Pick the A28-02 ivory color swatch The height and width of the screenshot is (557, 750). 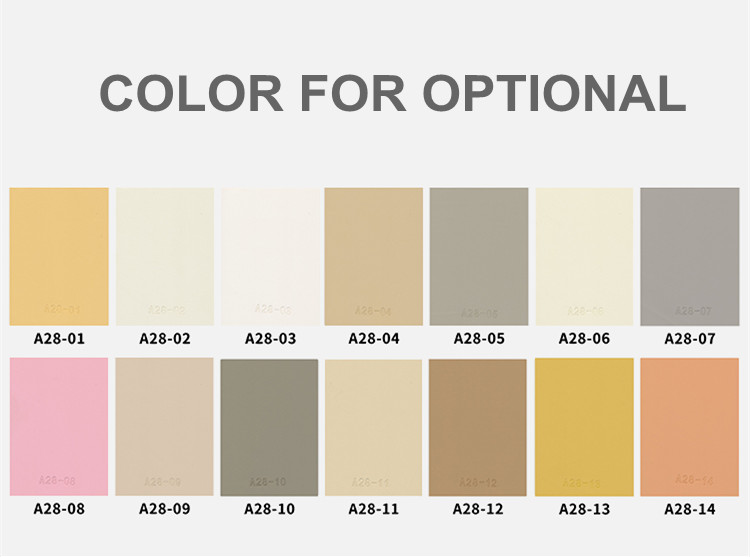pyautogui.click(x=165, y=256)
